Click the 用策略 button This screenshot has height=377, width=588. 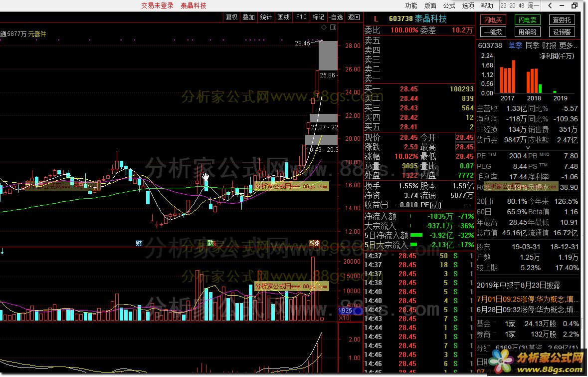click(x=527, y=32)
